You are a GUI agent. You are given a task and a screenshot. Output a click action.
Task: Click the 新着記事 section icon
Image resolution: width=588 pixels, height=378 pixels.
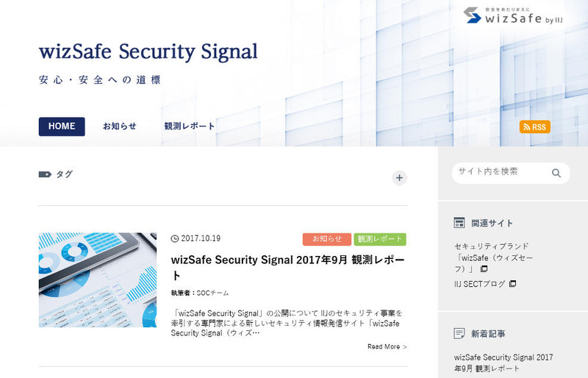click(x=459, y=333)
